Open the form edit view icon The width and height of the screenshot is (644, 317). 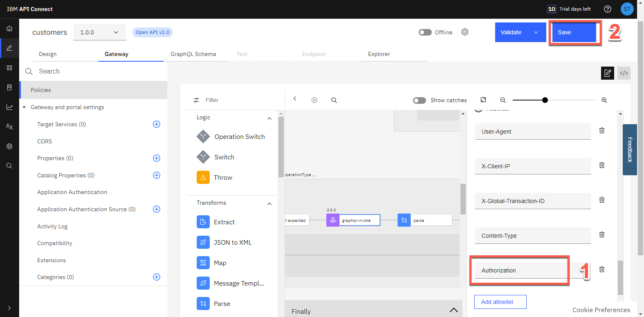[607, 73]
